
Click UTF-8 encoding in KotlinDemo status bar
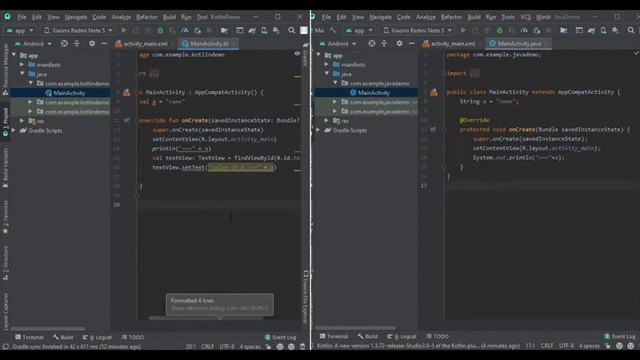[x=227, y=347]
